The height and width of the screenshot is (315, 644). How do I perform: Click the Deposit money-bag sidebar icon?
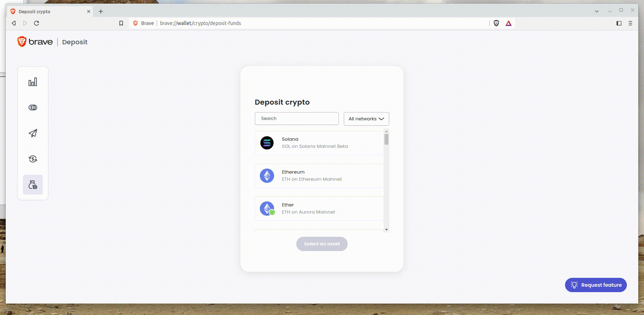tap(33, 185)
